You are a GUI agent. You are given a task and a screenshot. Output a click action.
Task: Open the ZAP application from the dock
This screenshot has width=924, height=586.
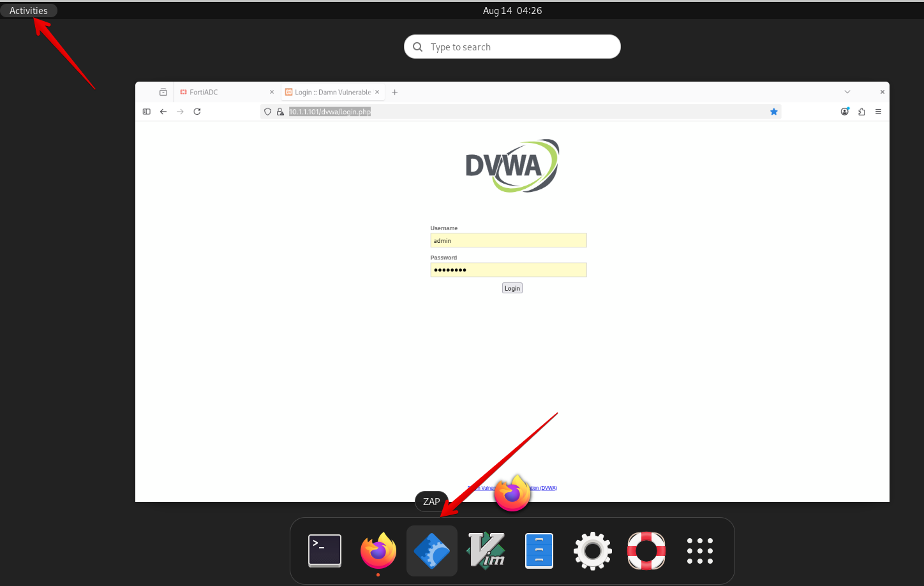(432, 550)
